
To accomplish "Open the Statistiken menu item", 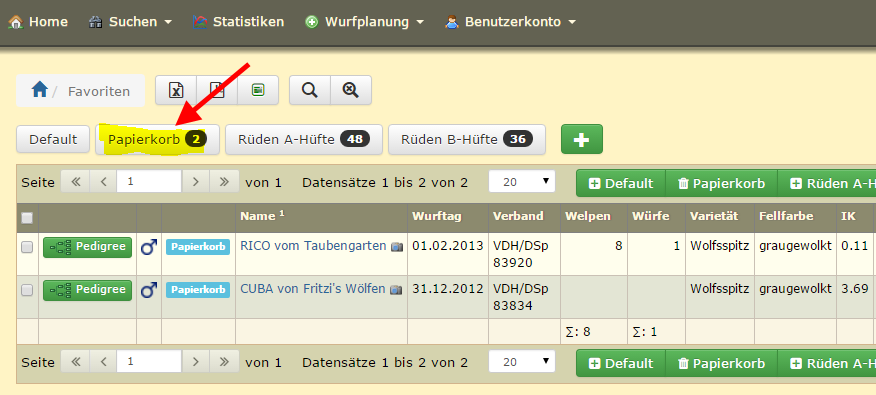I will click(239, 22).
